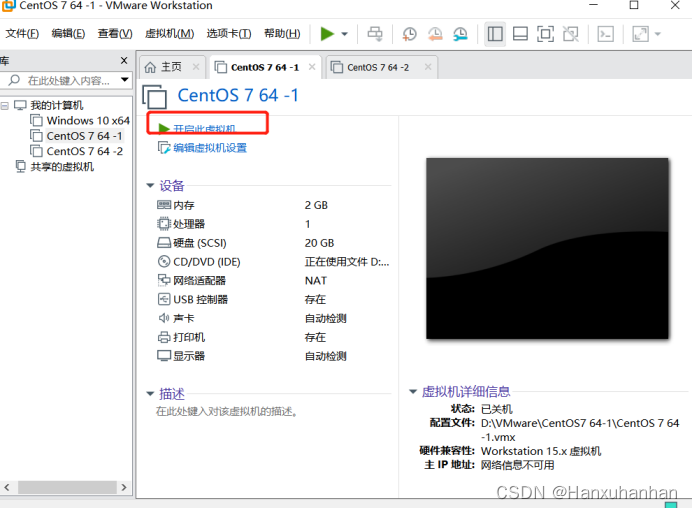Toggle the library sidebar view icon

click(495, 34)
